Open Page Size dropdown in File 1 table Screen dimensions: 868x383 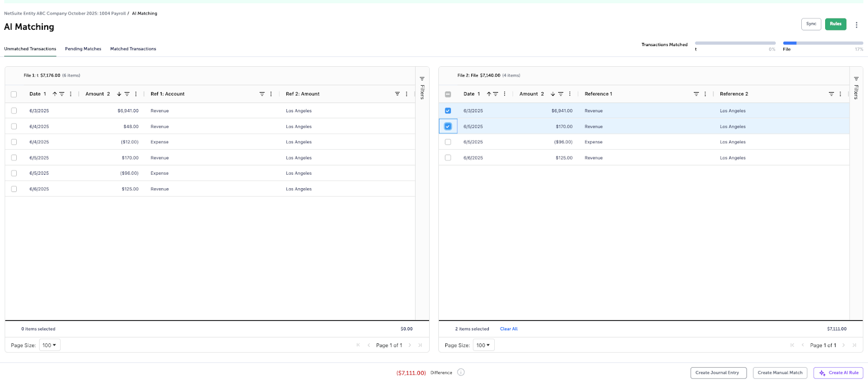pyautogui.click(x=49, y=345)
